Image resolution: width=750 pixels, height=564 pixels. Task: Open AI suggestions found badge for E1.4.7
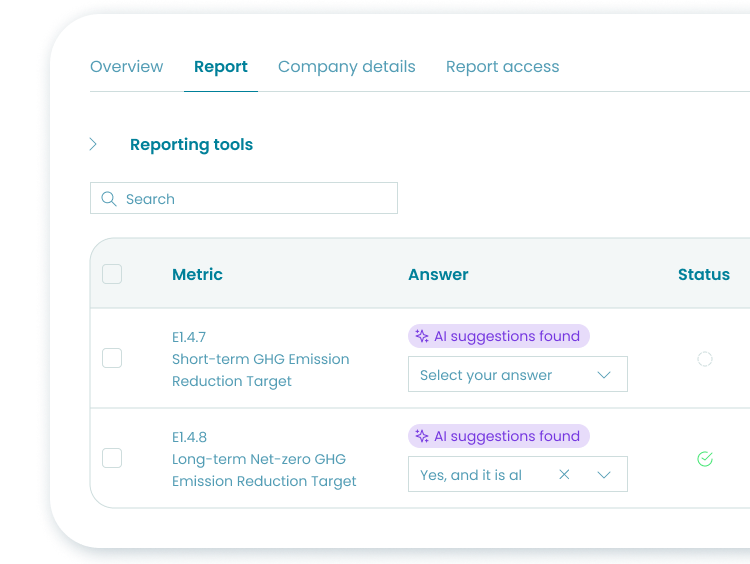tap(499, 336)
